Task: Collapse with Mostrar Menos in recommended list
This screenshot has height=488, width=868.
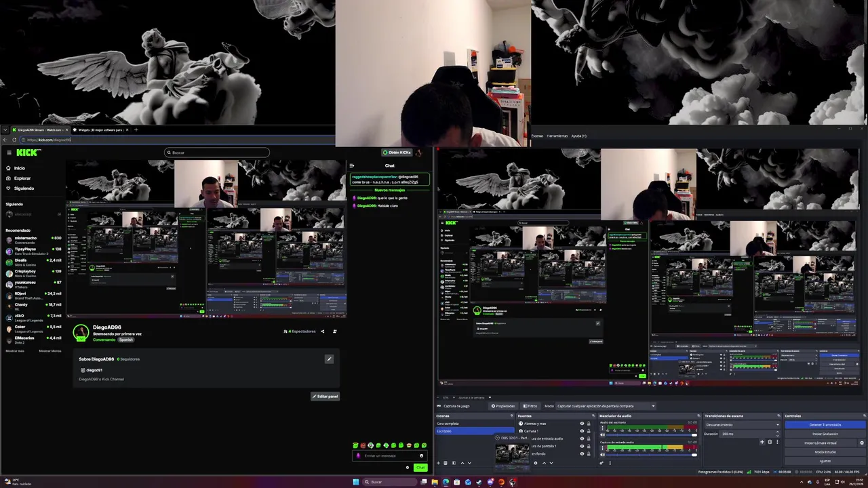Action: (50, 350)
